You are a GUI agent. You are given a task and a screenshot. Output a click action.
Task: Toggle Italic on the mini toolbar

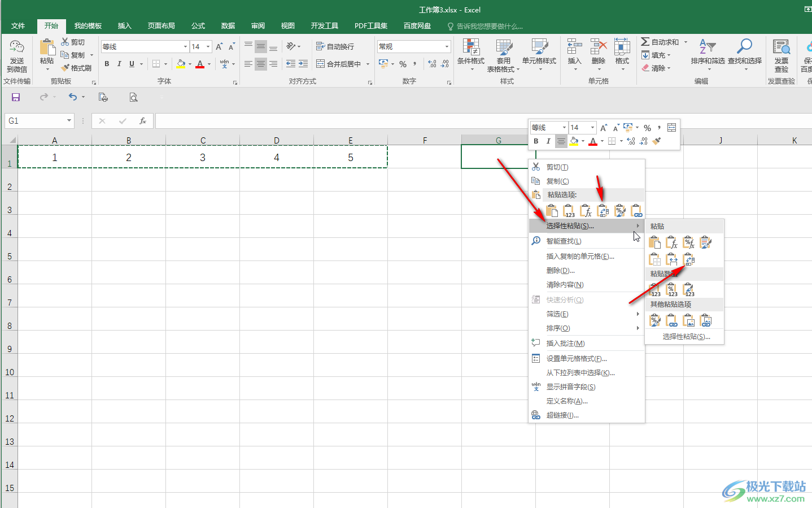pos(548,141)
